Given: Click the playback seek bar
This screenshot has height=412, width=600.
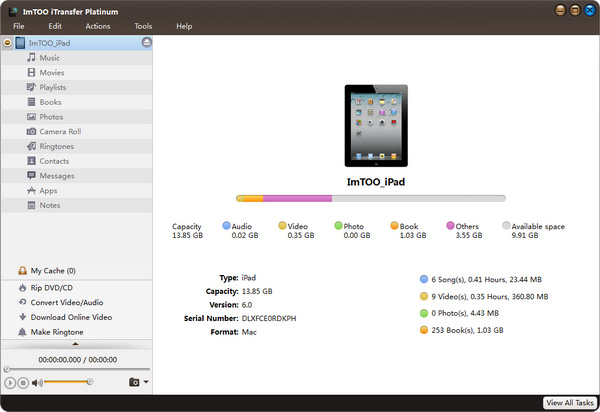Looking at the screenshot, I should tap(77, 369).
